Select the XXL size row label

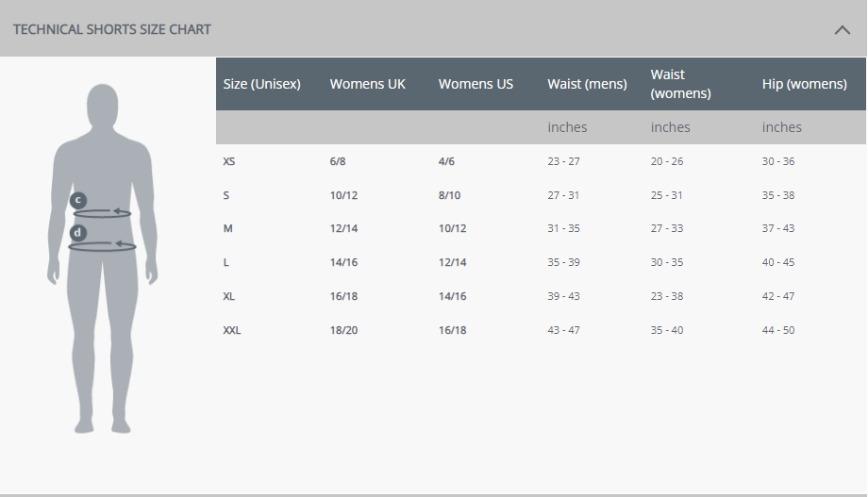click(x=232, y=330)
